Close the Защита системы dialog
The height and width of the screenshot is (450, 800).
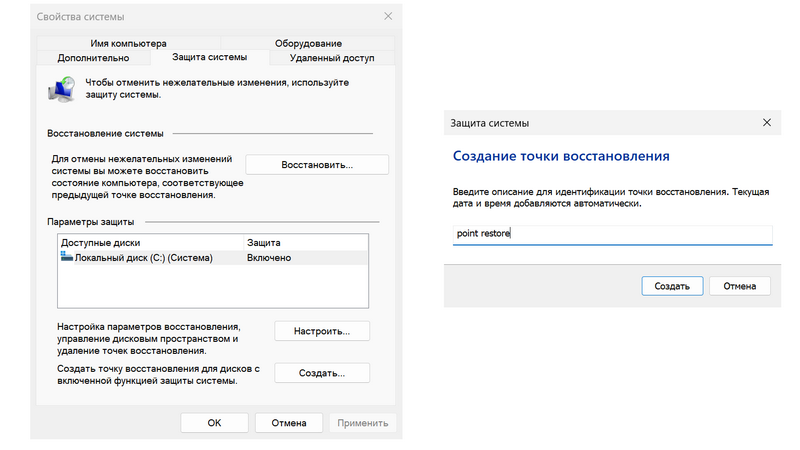[x=767, y=123]
